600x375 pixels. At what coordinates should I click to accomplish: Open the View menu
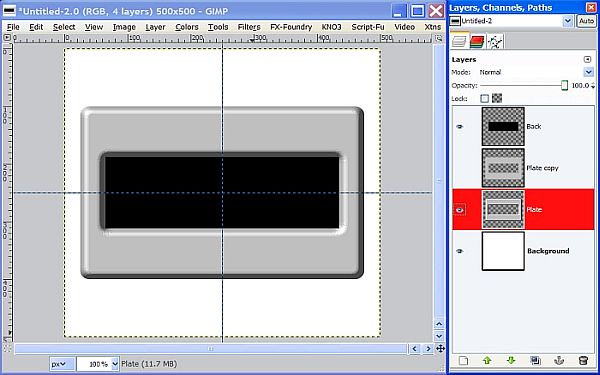pyautogui.click(x=94, y=27)
